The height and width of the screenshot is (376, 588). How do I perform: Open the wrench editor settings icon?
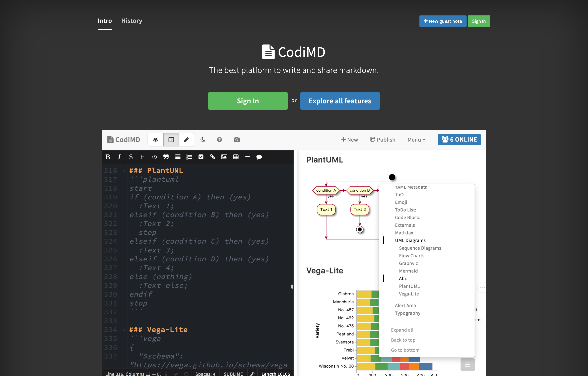[x=252, y=374]
